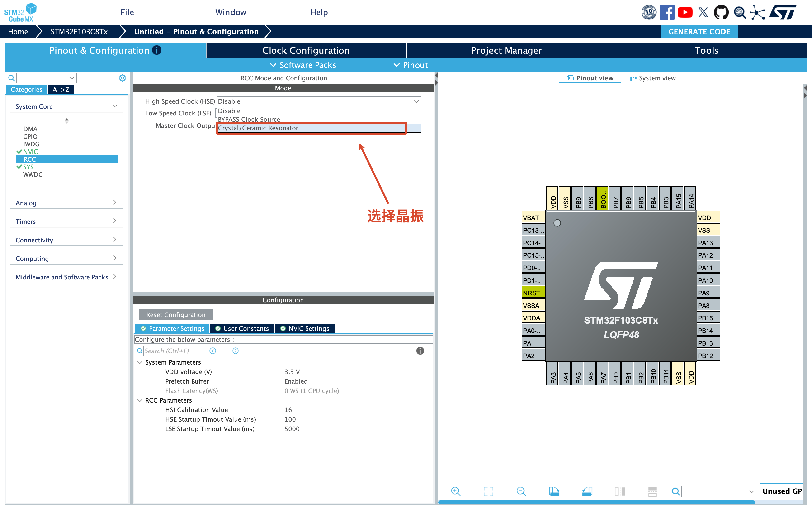
Task: Click the PA9 pin on the chip
Action: click(x=708, y=293)
